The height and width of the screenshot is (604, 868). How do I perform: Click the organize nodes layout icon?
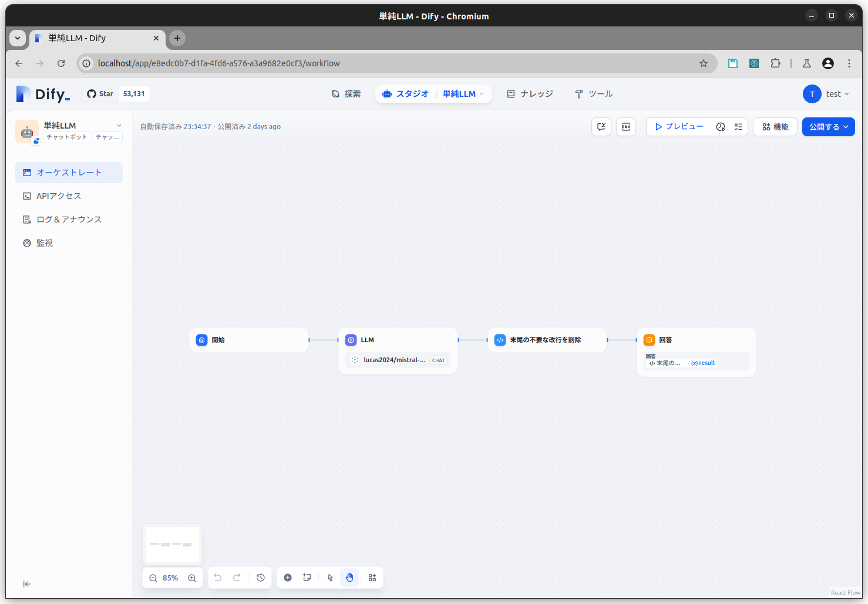point(372,578)
